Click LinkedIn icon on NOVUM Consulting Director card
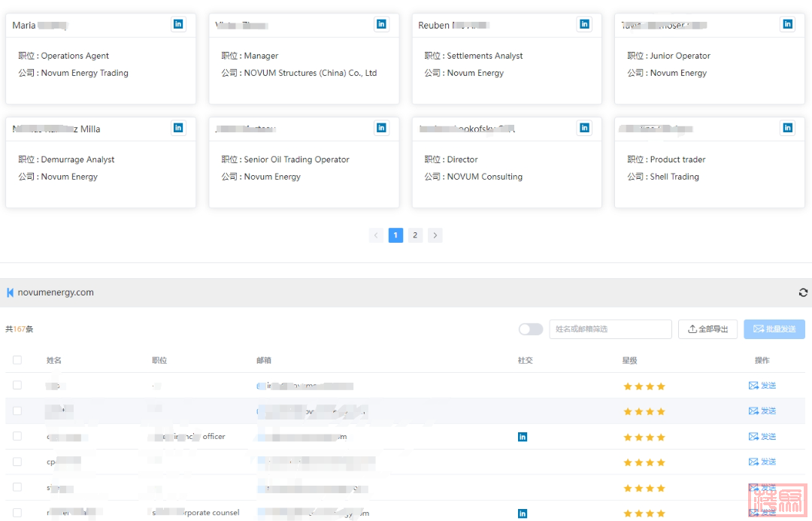 [584, 128]
